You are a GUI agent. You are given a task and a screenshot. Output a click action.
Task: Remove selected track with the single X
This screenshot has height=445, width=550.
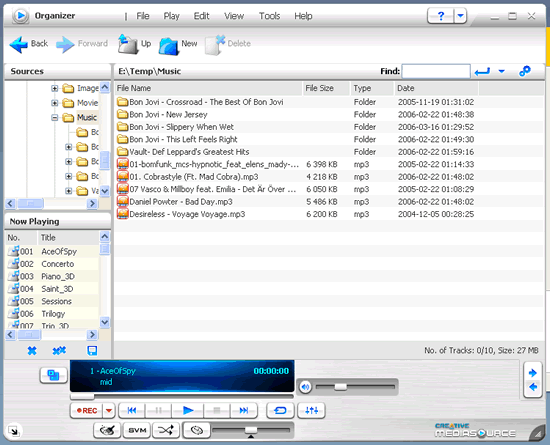[x=32, y=350]
